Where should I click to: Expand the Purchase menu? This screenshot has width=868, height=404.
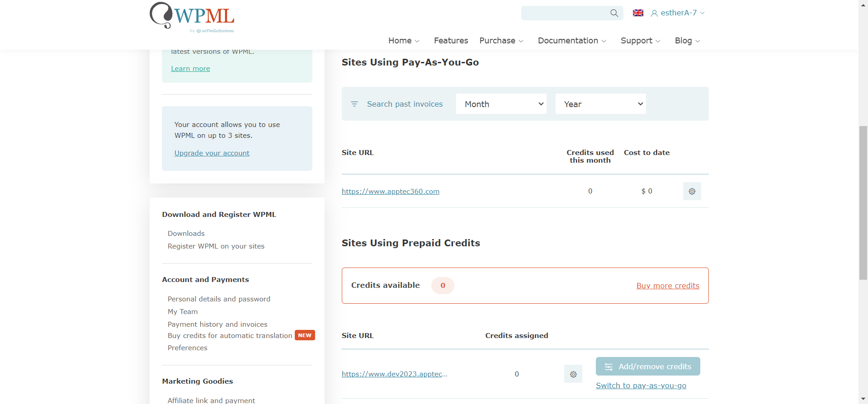click(x=501, y=41)
